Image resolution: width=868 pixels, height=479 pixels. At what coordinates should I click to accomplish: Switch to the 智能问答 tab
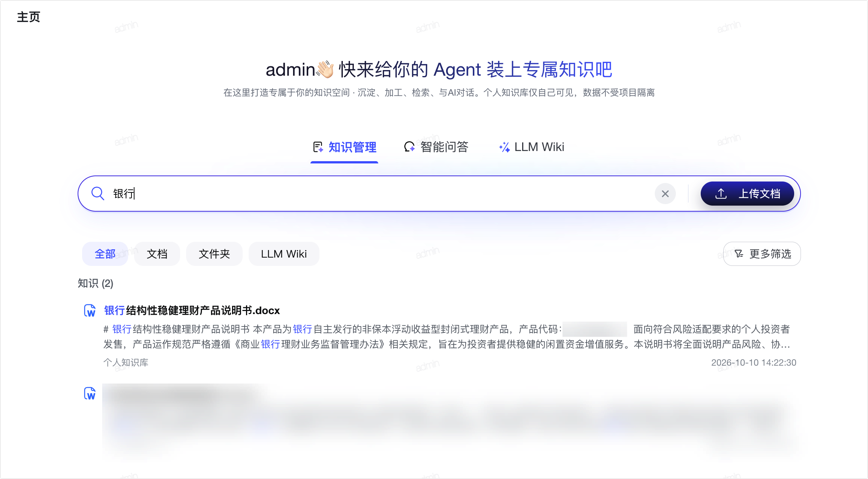436,147
